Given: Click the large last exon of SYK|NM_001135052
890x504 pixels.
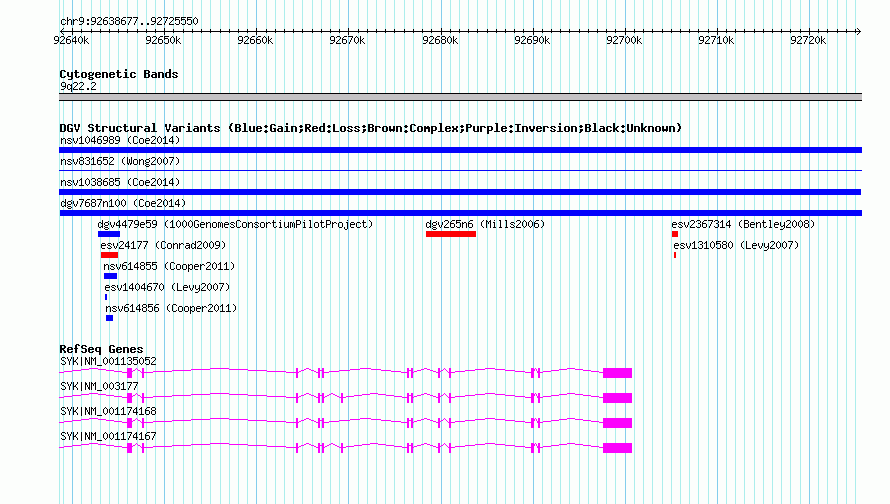Looking at the screenshot, I should tap(618, 373).
